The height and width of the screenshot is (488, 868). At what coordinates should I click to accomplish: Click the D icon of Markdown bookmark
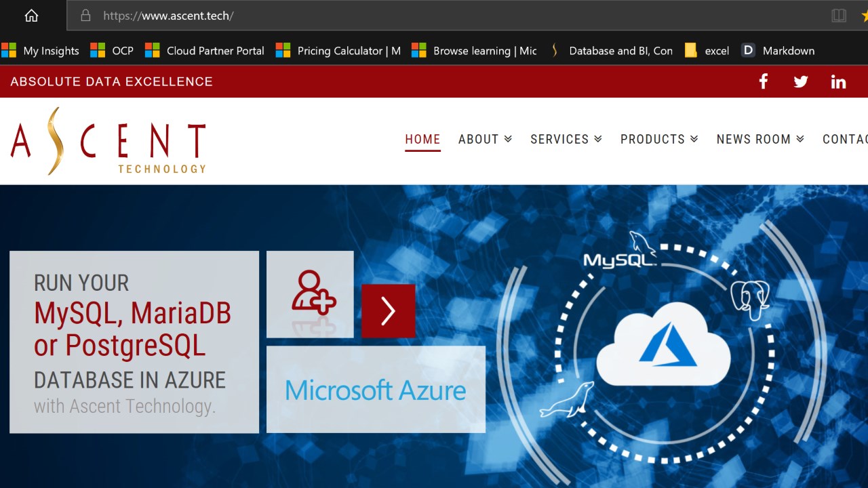click(x=748, y=50)
